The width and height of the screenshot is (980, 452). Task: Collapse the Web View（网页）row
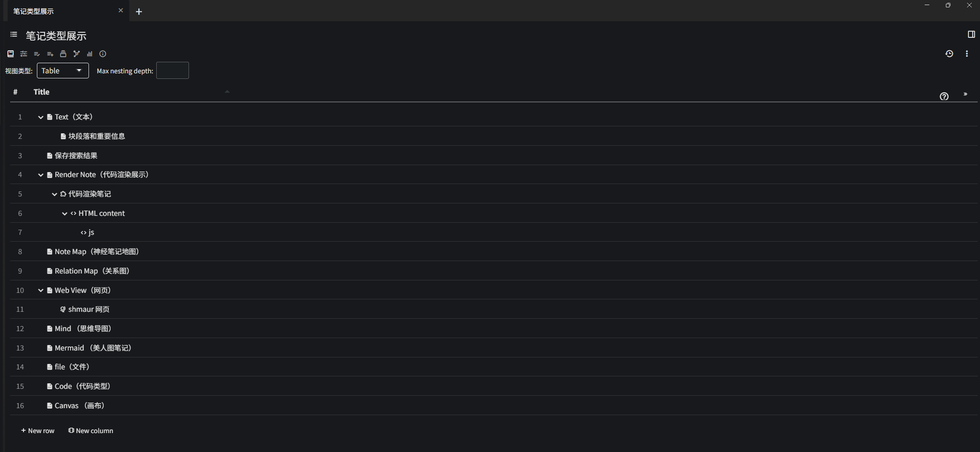coord(41,291)
